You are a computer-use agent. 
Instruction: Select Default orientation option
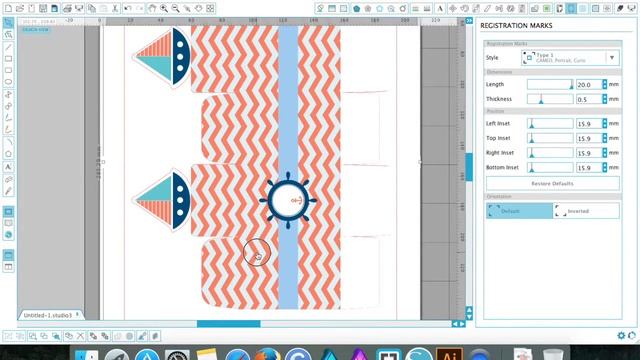point(519,211)
